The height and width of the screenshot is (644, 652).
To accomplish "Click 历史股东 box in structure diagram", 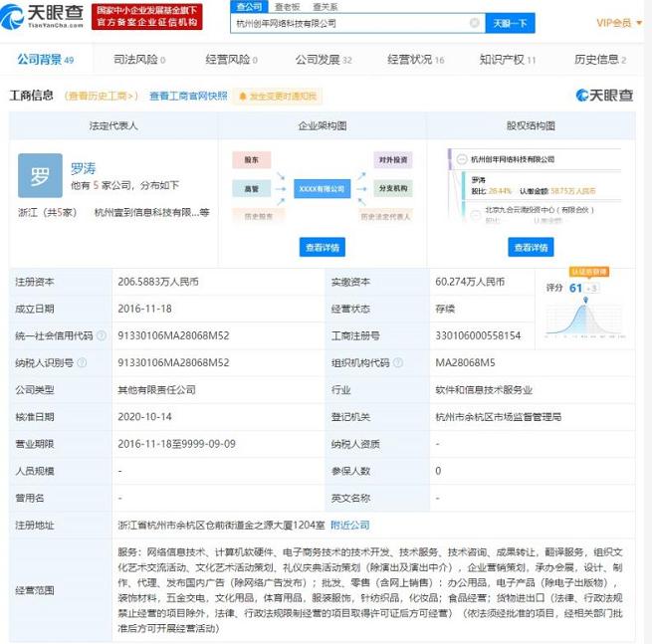I will tap(259, 216).
